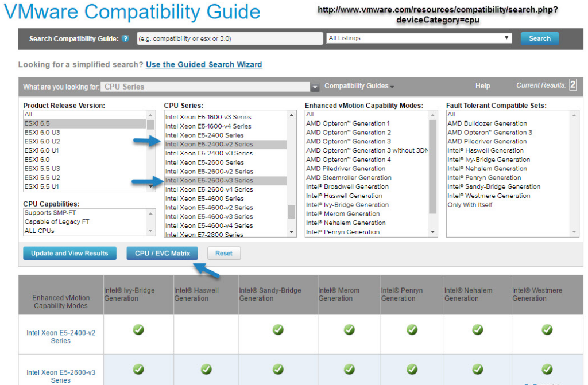The height and width of the screenshot is (385, 588).
Task: Select ESXi 6.5 in Product Release Version
Action: point(85,123)
